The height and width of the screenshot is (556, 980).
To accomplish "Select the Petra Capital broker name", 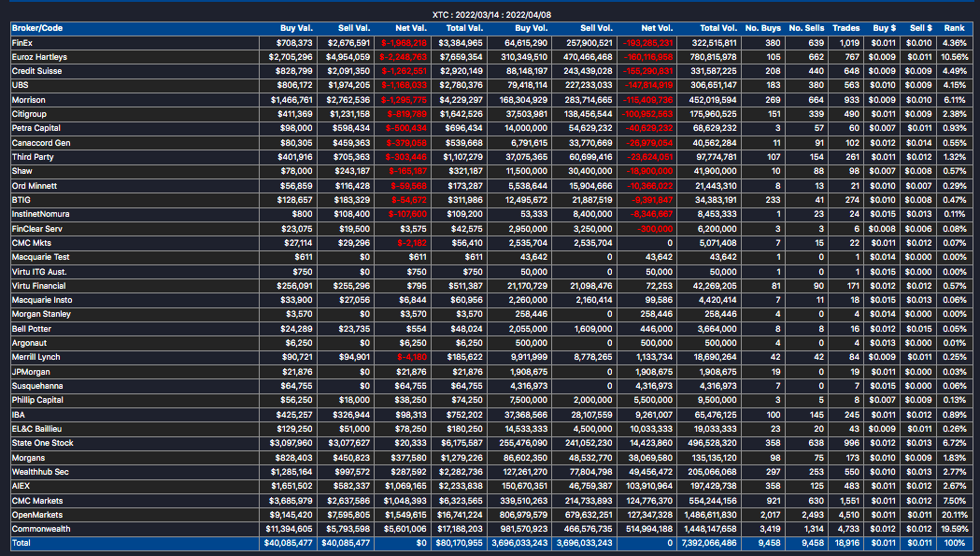I will point(36,128).
